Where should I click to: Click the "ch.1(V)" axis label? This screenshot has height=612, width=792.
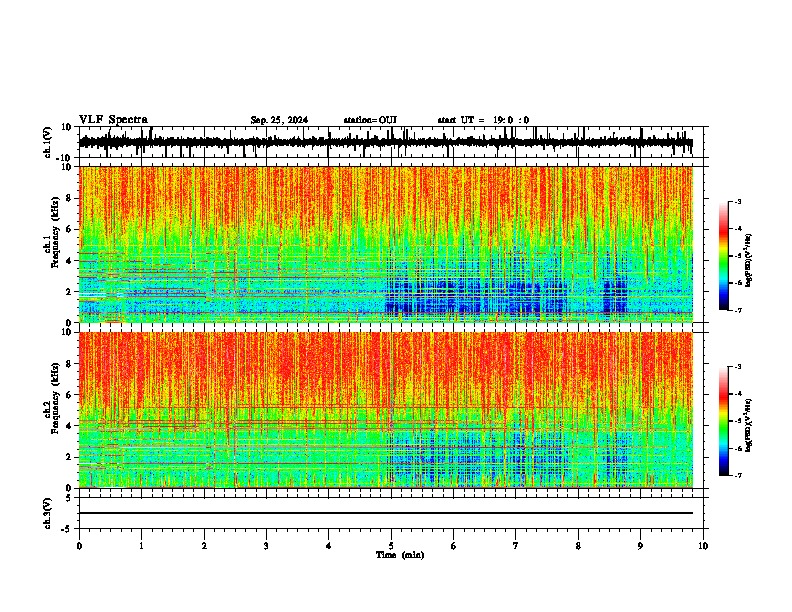48,142
